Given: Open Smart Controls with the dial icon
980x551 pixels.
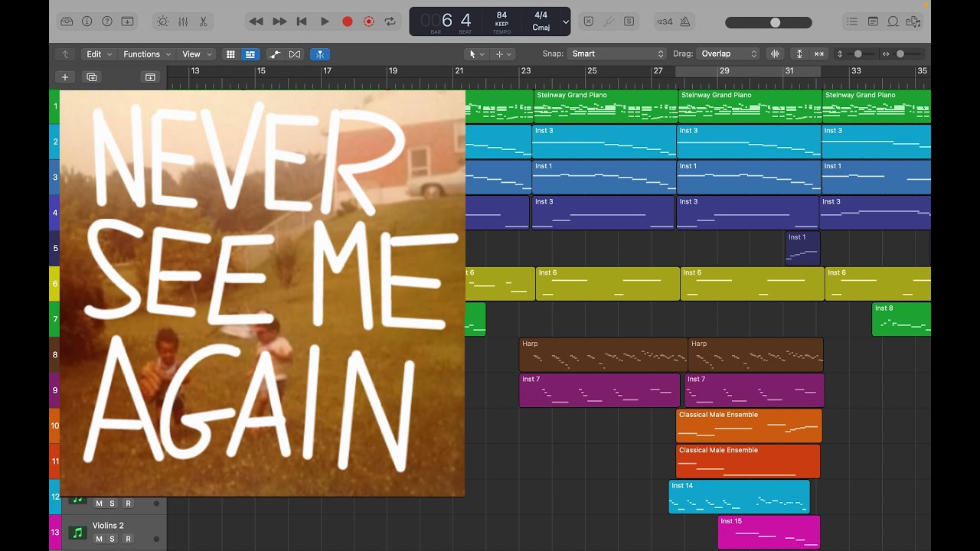Looking at the screenshot, I should tap(162, 21).
